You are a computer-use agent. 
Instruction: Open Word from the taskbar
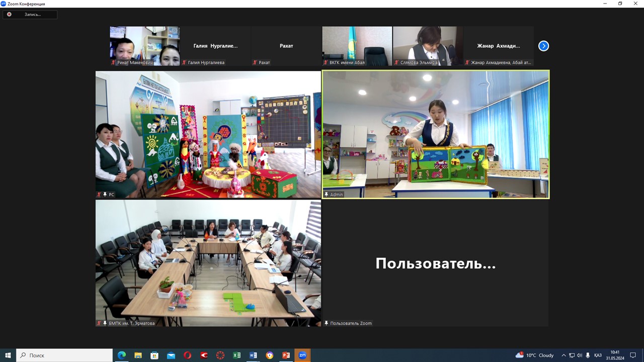point(253,355)
